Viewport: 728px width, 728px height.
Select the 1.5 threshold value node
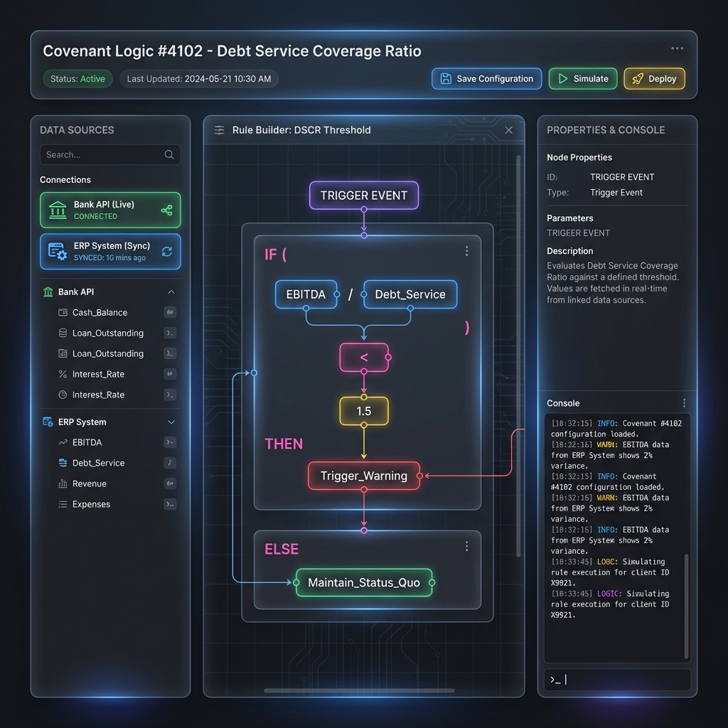pos(364,411)
